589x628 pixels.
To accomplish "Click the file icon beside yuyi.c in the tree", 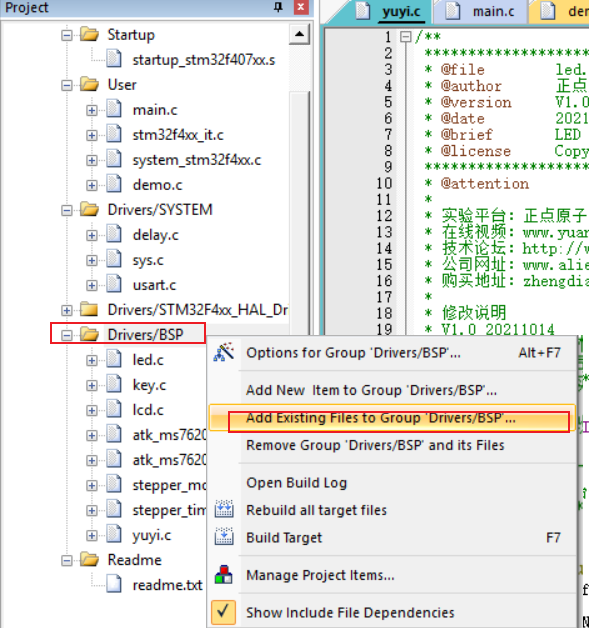I will click(114, 535).
